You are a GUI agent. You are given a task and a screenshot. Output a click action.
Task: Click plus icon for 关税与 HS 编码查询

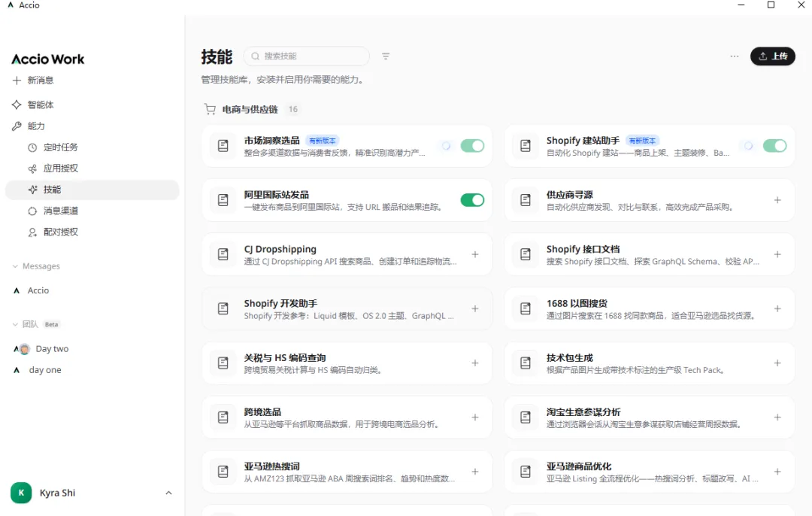click(x=475, y=363)
